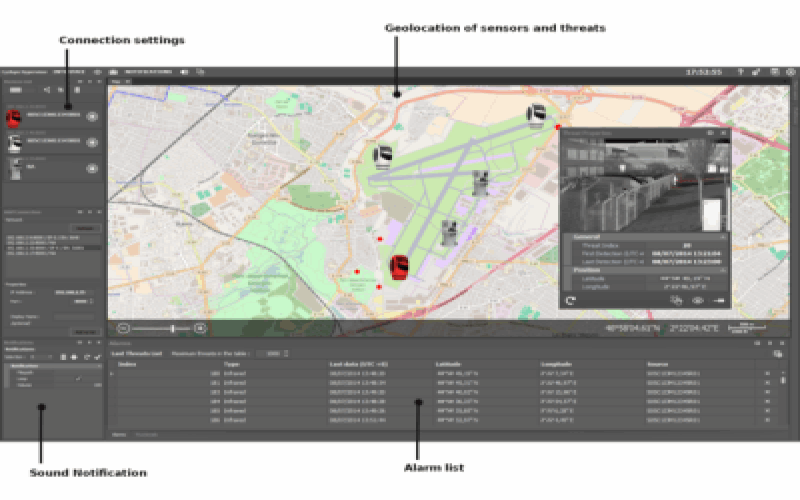Click the export icon at the Alarms panel's right

778,354
